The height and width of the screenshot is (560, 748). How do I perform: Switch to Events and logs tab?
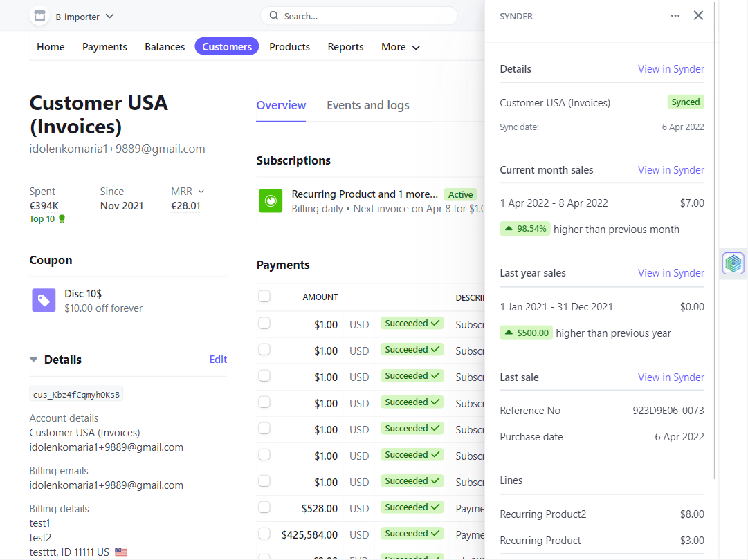coord(368,105)
